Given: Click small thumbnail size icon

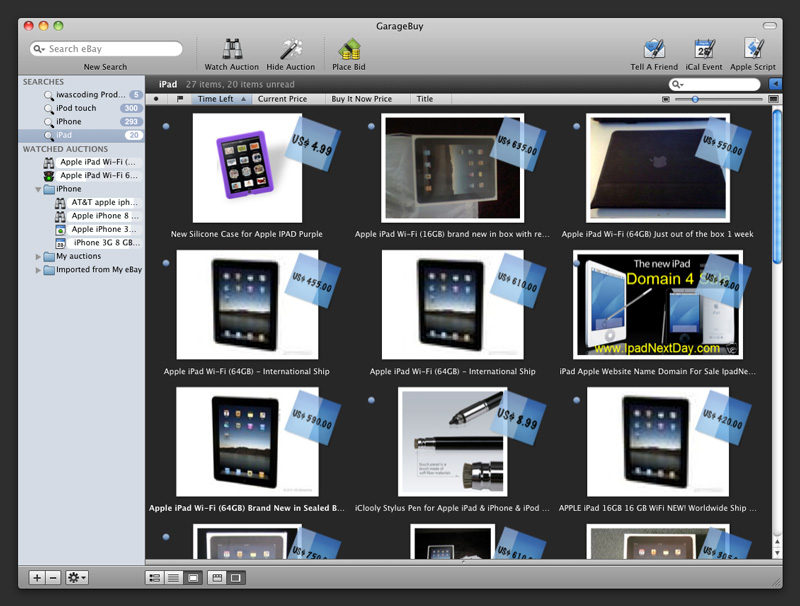Looking at the screenshot, I should click(665, 99).
